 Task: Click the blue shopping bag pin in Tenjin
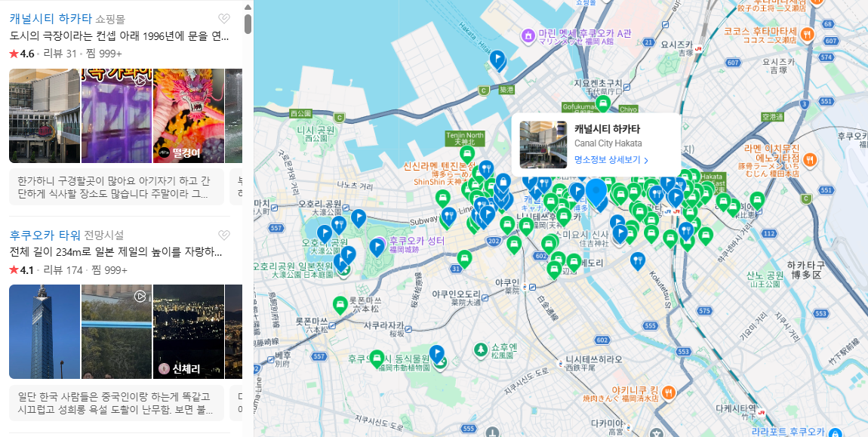point(503,182)
